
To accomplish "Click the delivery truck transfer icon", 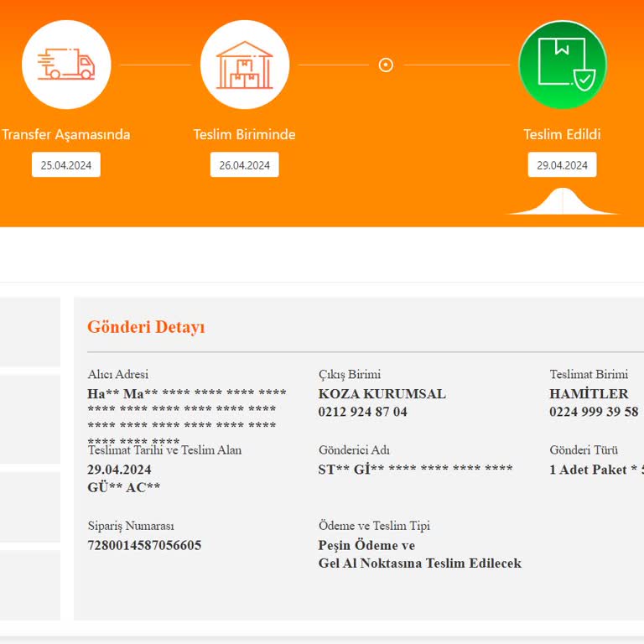I will [65, 65].
